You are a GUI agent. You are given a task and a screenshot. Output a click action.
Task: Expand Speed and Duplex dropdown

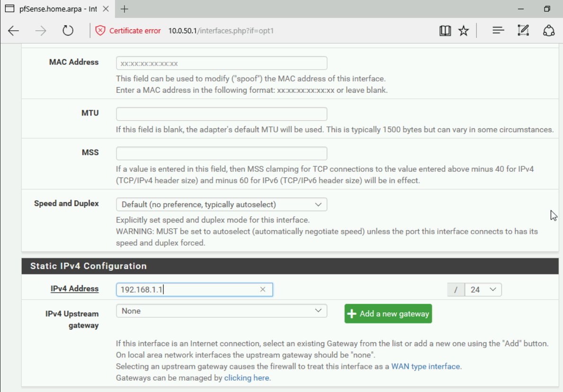(221, 205)
